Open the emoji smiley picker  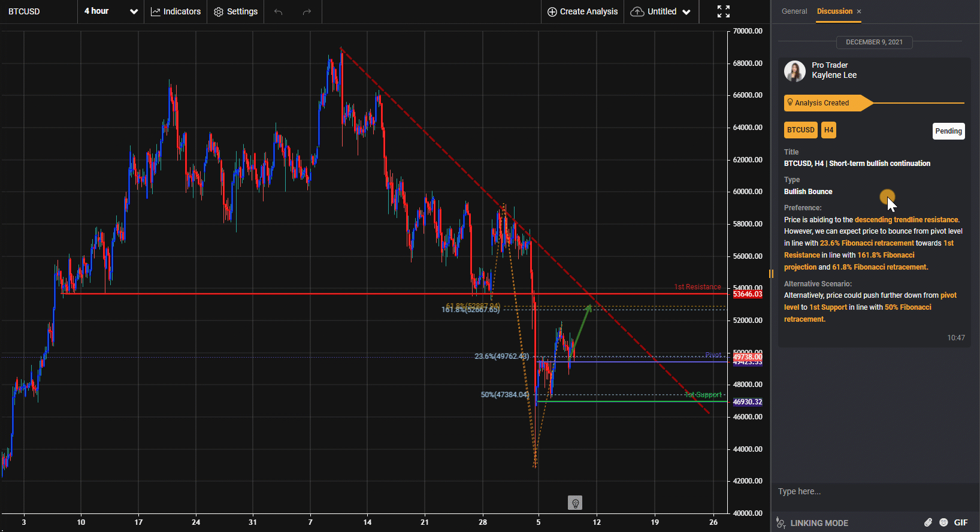(943, 522)
